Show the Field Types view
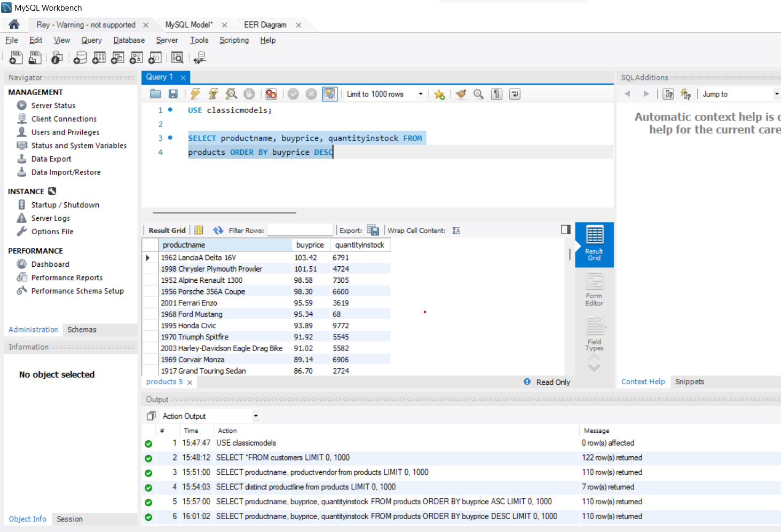The width and height of the screenshot is (781, 532). click(x=594, y=335)
